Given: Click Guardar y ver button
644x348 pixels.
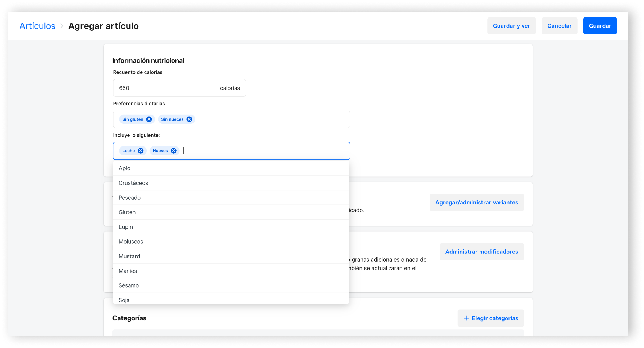Looking at the screenshot, I should click(x=511, y=26).
